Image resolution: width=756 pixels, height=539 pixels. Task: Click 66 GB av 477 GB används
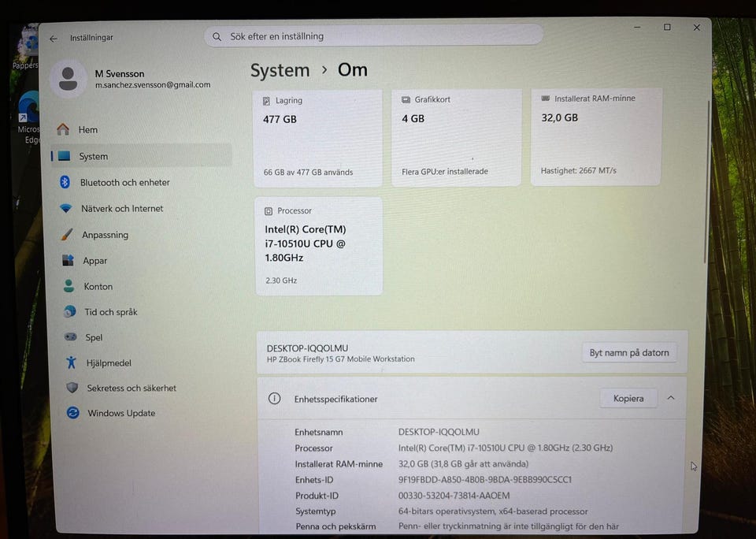click(308, 173)
